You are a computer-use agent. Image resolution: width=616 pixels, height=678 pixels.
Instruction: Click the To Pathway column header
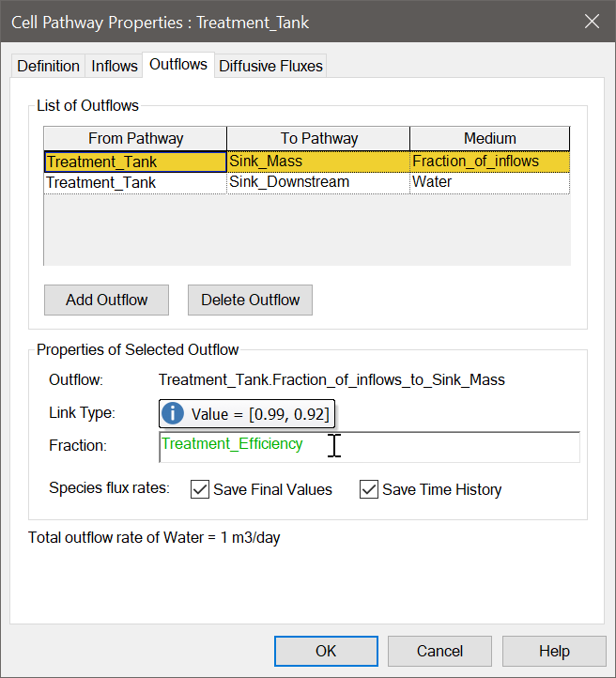(318, 138)
